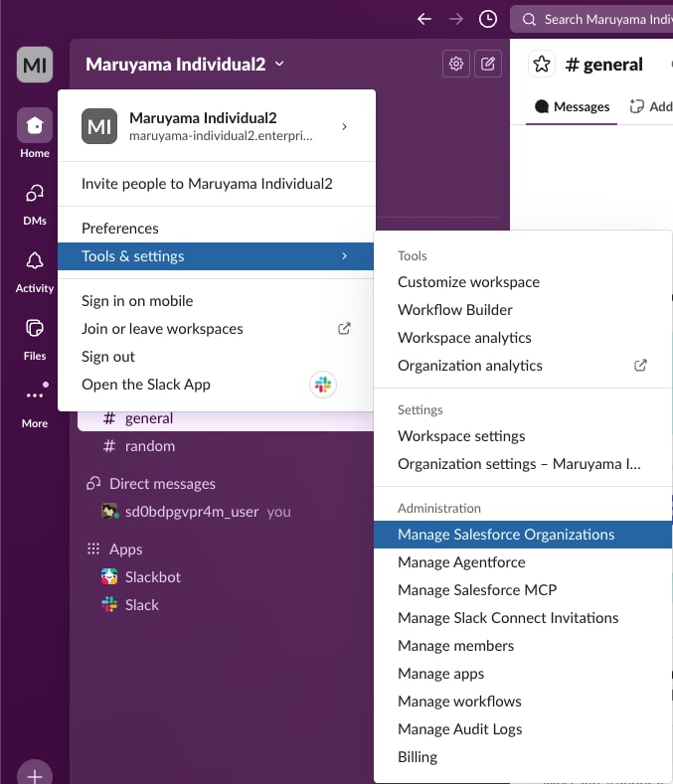Select Join or leave workspaces
Image resolution: width=673 pixels, height=784 pixels.
pyautogui.click(x=217, y=329)
